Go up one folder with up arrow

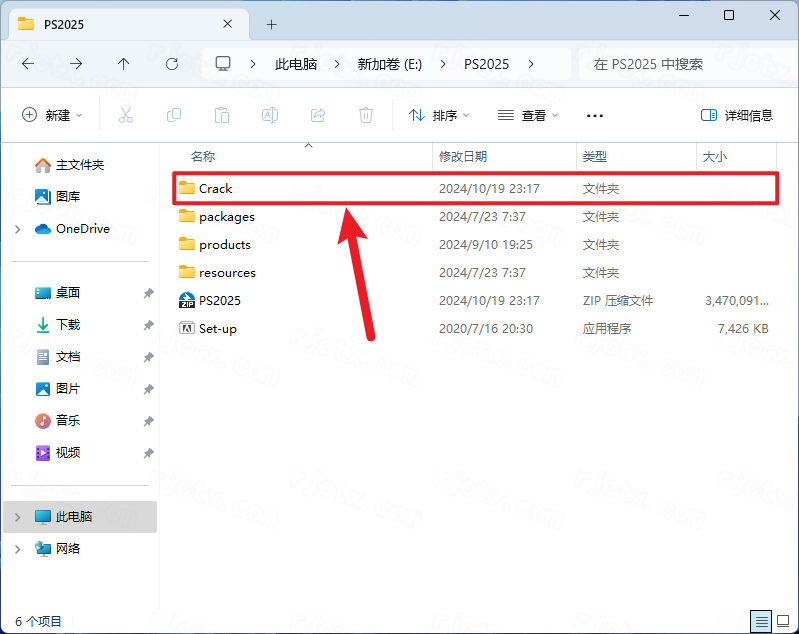pos(124,63)
